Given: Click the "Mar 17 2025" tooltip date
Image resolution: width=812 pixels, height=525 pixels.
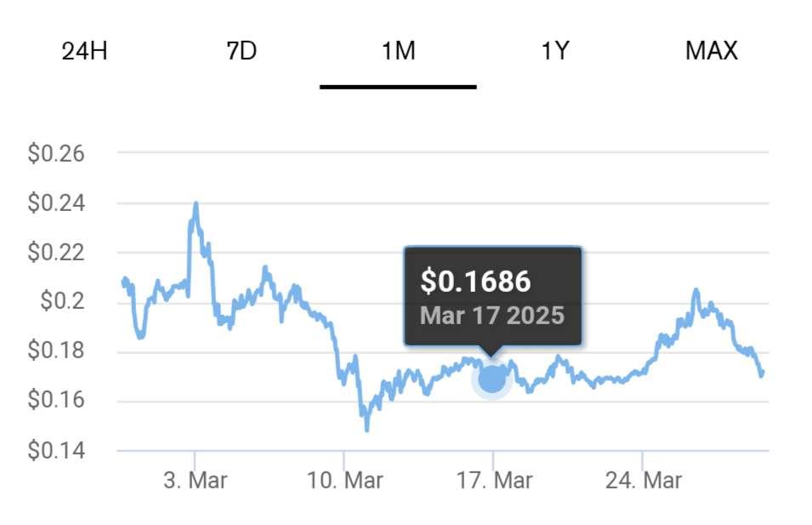Looking at the screenshot, I should 491,316.
